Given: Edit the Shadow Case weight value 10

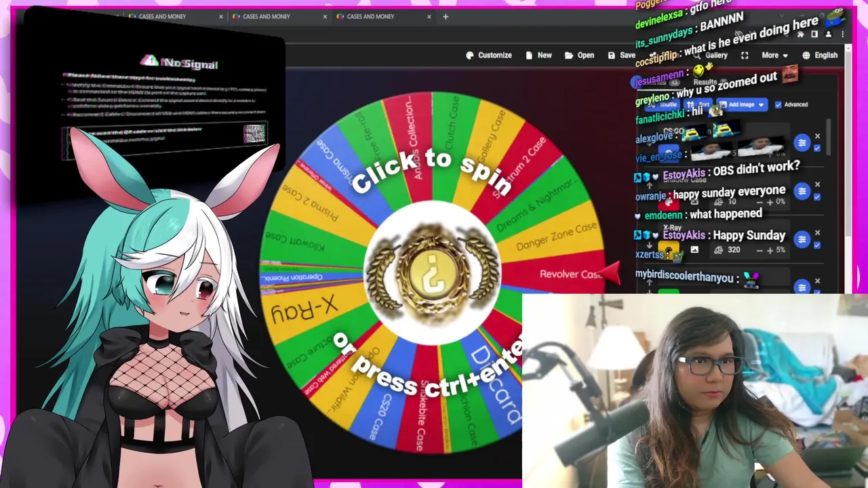Looking at the screenshot, I should (732, 202).
